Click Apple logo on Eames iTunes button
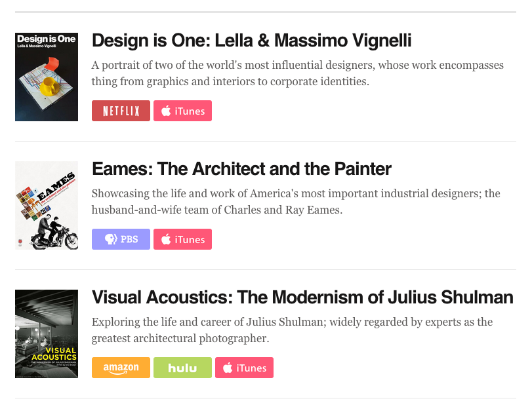 pos(166,239)
